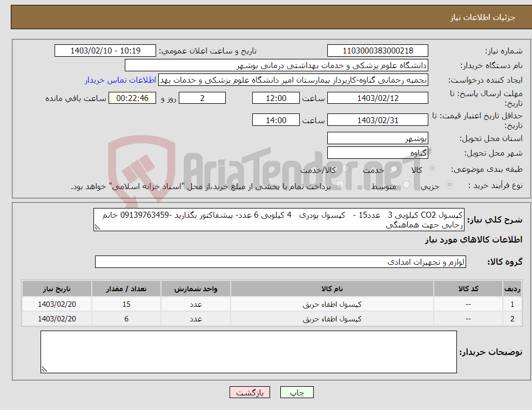Open the اطلاعات تماس خریدار link

120,80
